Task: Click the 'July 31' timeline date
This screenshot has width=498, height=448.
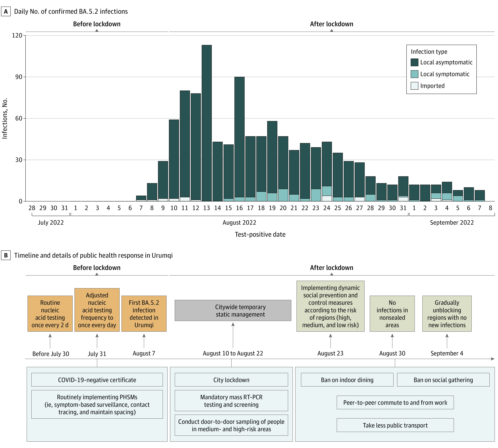Action: (x=97, y=354)
